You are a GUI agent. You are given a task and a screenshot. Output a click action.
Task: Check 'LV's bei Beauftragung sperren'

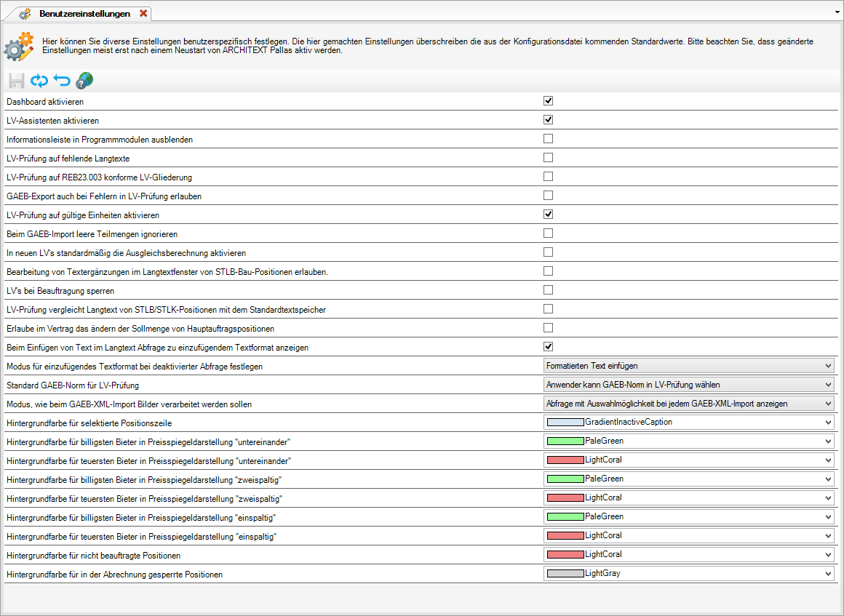point(548,290)
